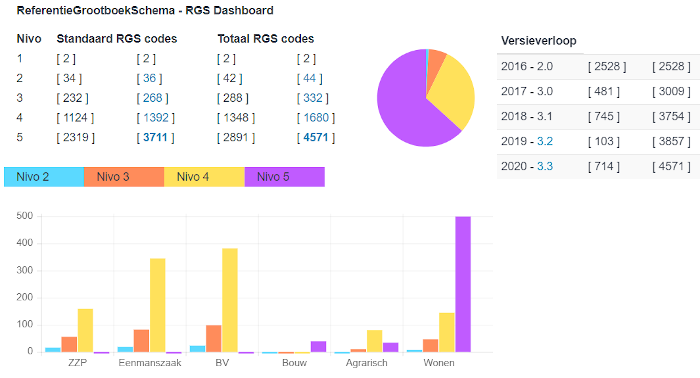This screenshot has width=700, height=378.
Task: Open the 332 total codes link
Action: (312, 98)
